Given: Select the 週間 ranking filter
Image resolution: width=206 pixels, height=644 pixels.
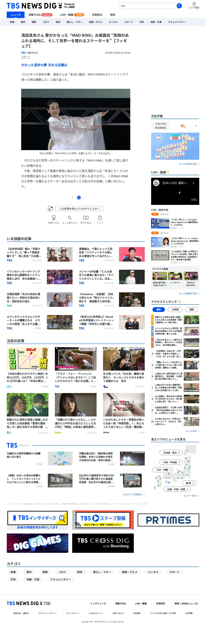Looking at the screenshot, I should pos(192,310).
